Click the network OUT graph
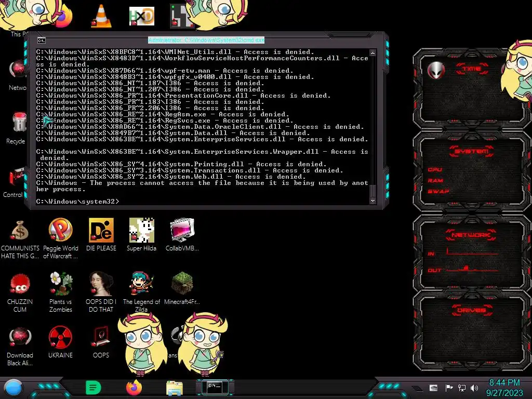The height and width of the screenshot is (399, 532). [x=472, y=269]
